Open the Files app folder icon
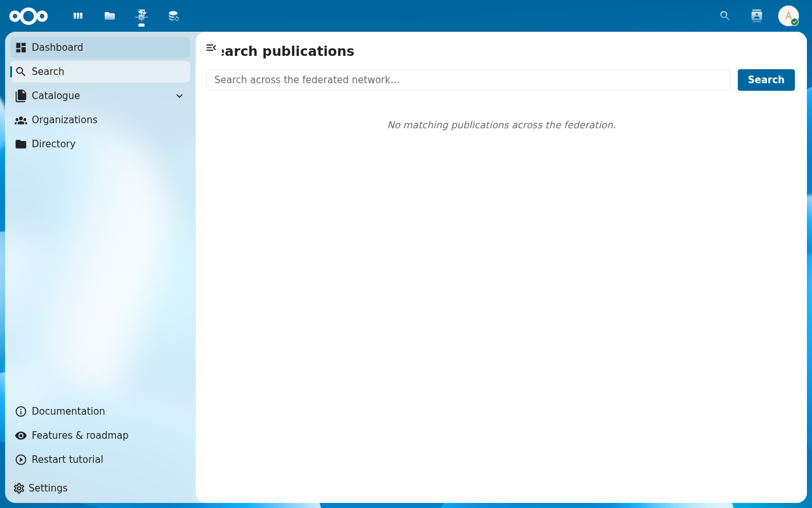 point(110,16)
